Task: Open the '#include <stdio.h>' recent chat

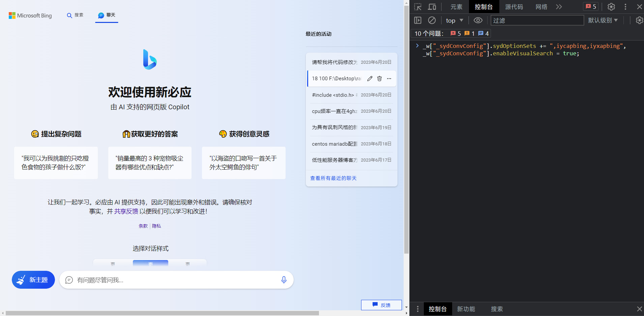Action: point(352,95)
